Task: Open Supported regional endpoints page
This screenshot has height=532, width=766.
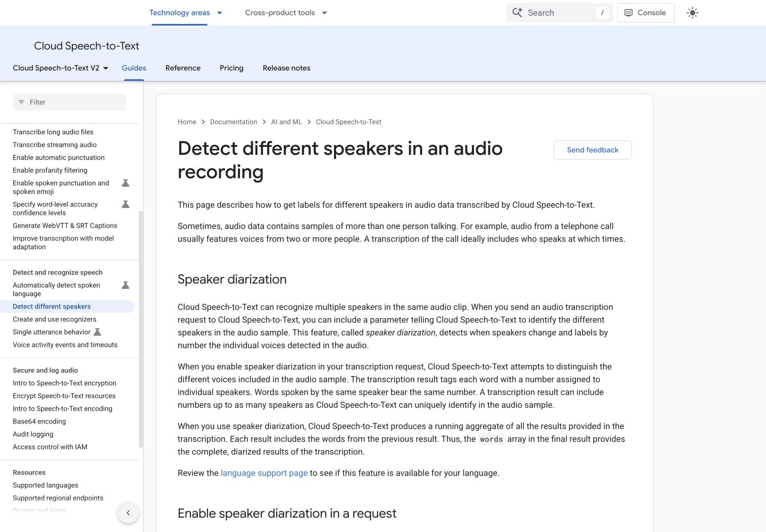Action: click(58, 498)
